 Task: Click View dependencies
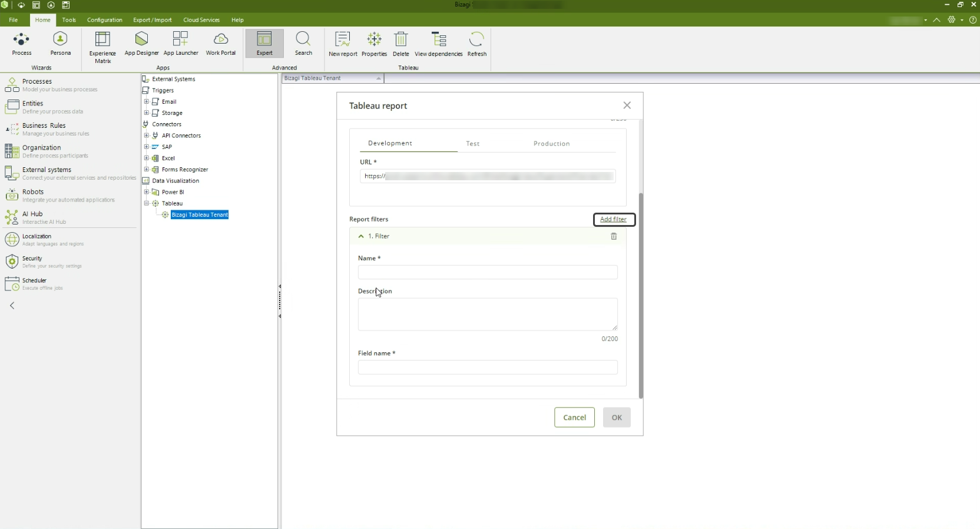click(439, 44)
